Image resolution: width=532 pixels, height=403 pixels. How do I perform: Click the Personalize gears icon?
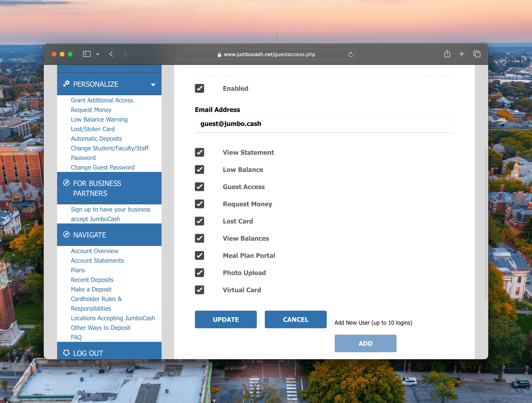[66, 84]
